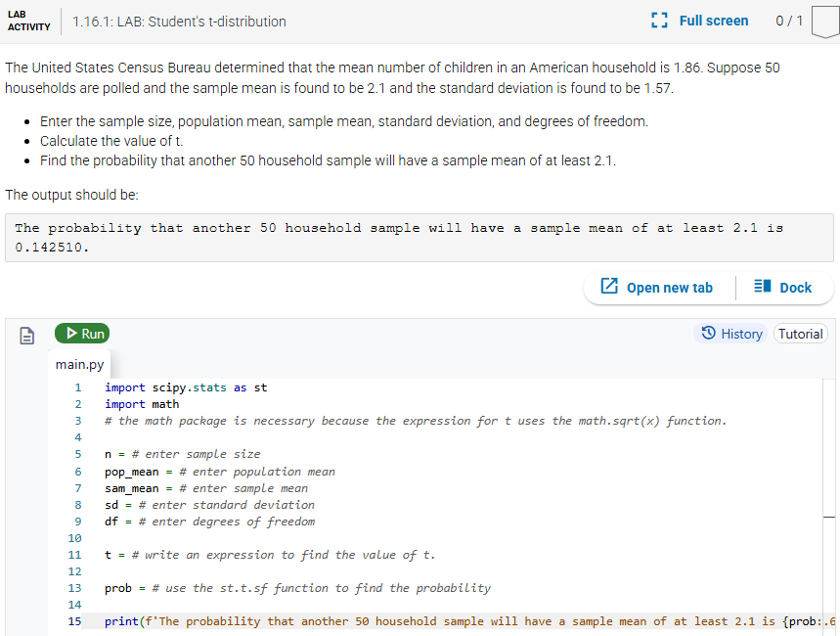
Task: Dock the code editor panel
Action: click(782, 288)
